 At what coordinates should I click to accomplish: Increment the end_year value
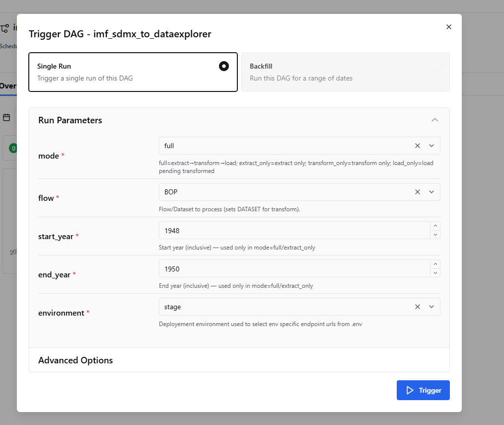(x=435, y=264)
